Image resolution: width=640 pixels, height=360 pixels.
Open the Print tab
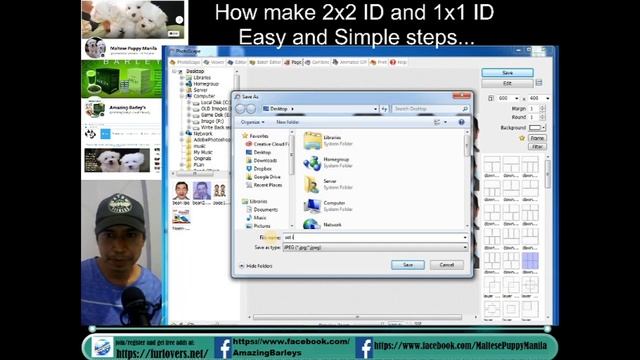(x=378, y=62)
